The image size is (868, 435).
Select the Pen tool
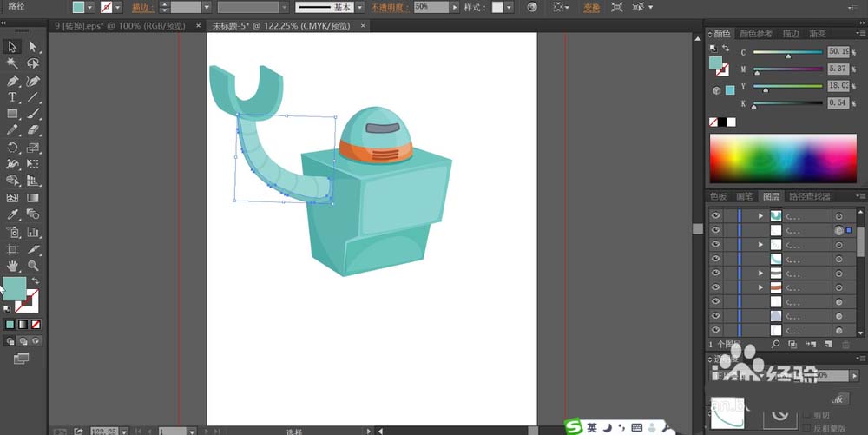point(13,80)
